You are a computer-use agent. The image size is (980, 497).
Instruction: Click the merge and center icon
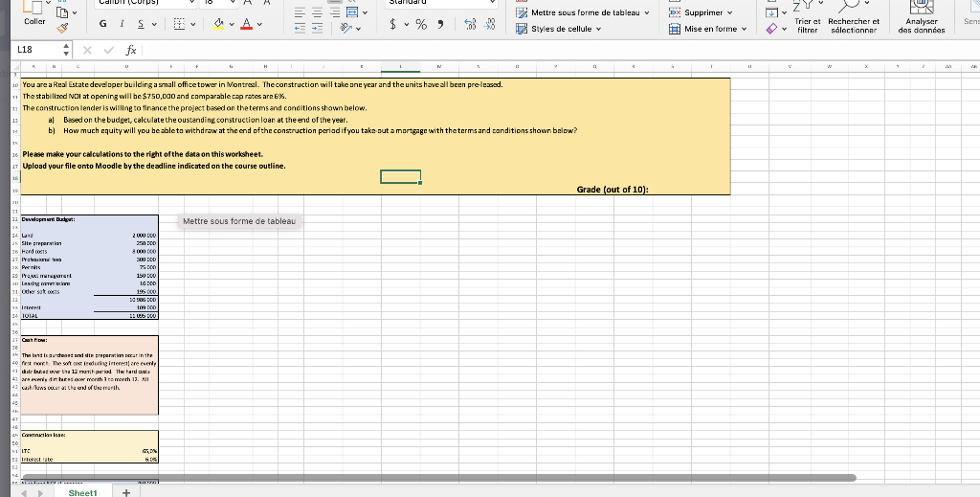click(x=352, y=11)
